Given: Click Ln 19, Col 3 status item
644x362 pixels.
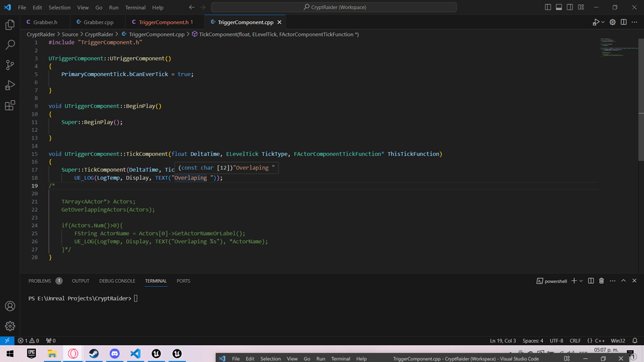Looking at the screenshot, I should [502, 341].
